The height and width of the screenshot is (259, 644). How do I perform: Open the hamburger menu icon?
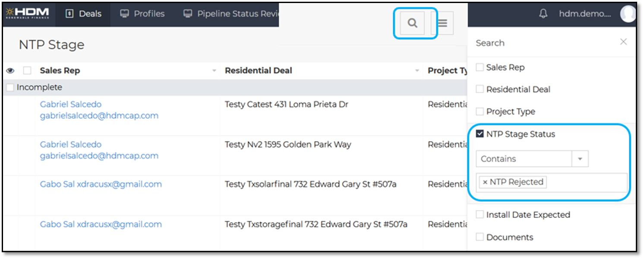pos(442,23)
